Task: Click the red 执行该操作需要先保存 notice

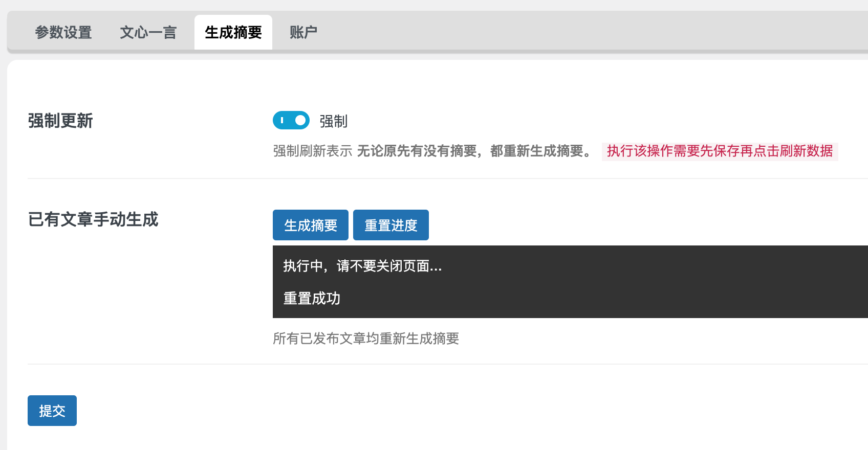Action: tap(720, 151)
